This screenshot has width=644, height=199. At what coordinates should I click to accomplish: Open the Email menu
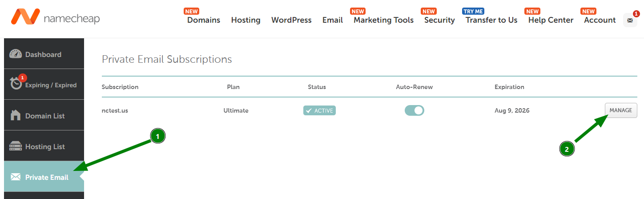tap(332, 20)
